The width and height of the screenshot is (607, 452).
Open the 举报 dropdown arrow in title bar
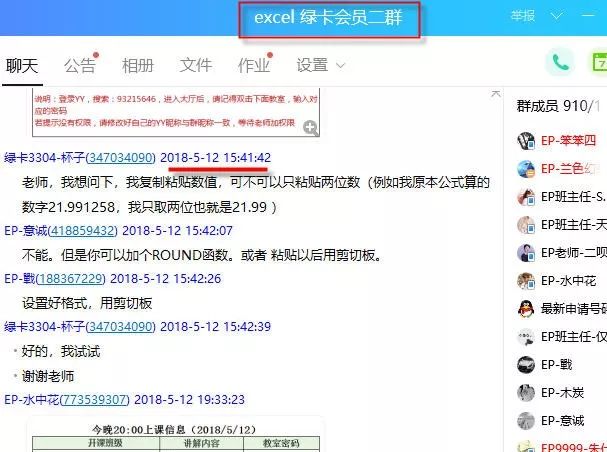click(x=556, y=16)
